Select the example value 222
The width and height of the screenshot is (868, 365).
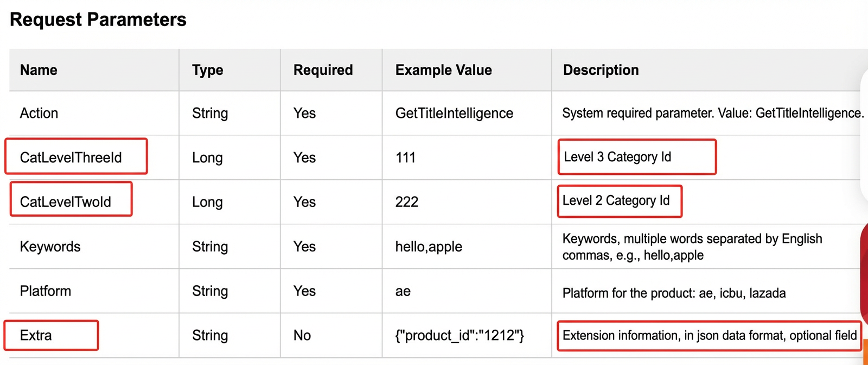[x=407, y=202]
